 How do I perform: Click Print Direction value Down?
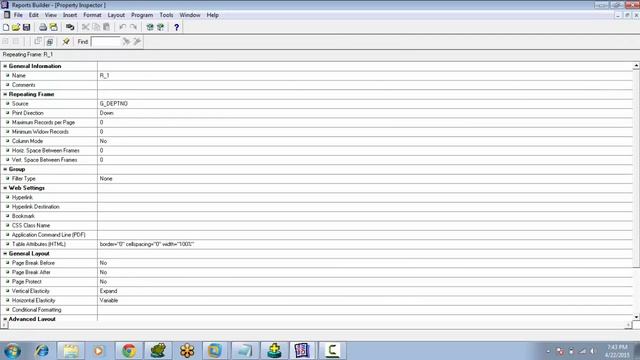[107, 113]
